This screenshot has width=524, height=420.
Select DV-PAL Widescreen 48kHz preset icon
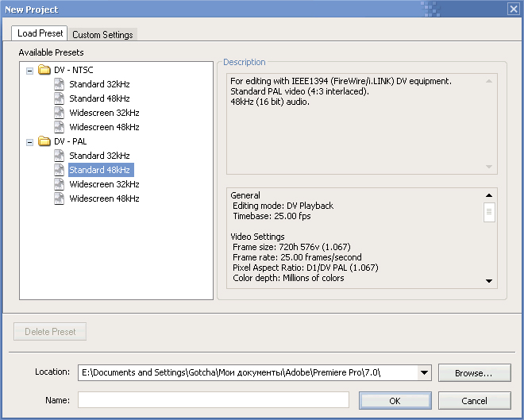[x=60, y=198]
